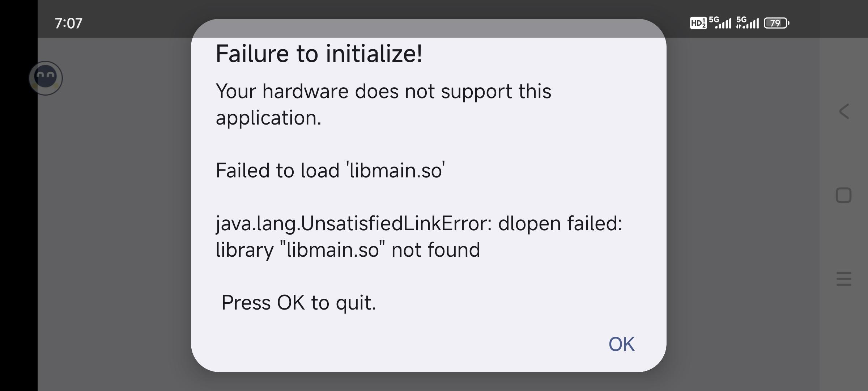Open recents with three-line navigation icon

click(844, 279)
